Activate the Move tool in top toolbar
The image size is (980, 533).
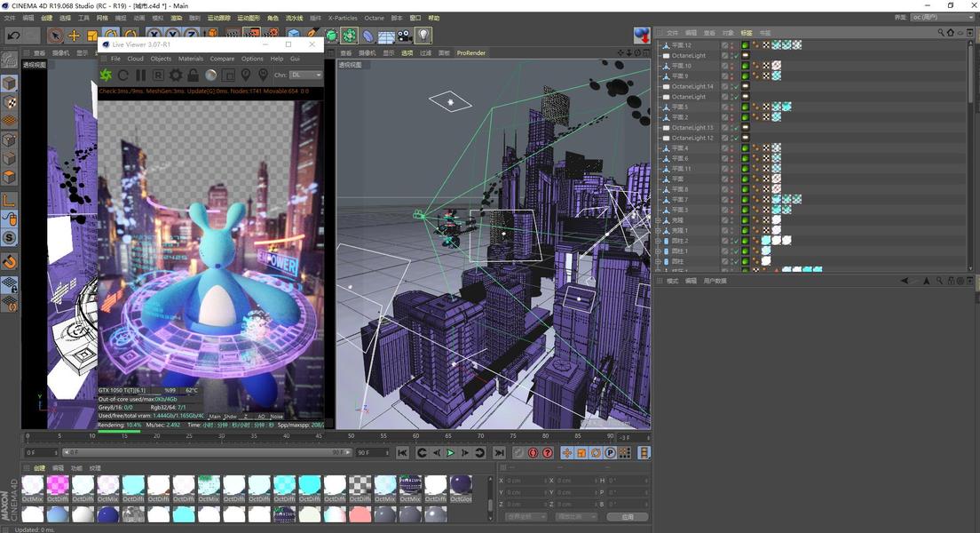pos(74,36)
